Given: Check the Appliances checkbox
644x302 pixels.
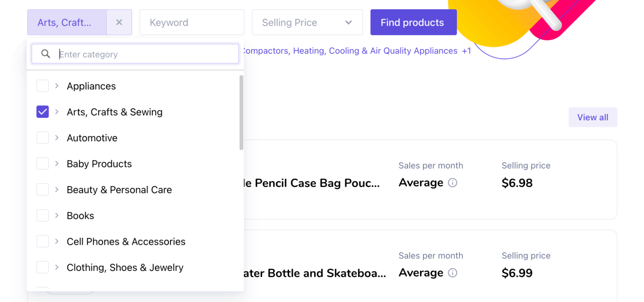Looking at the screenshot, I should coord(43,86).
